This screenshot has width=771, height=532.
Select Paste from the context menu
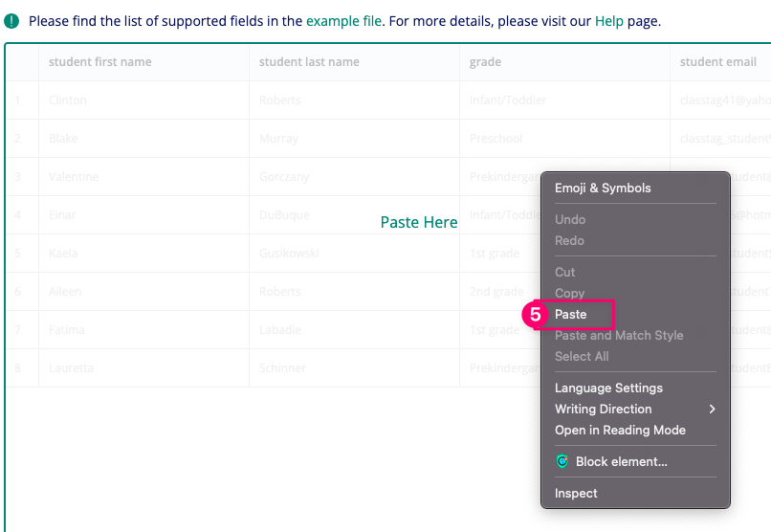click(571, 314)
